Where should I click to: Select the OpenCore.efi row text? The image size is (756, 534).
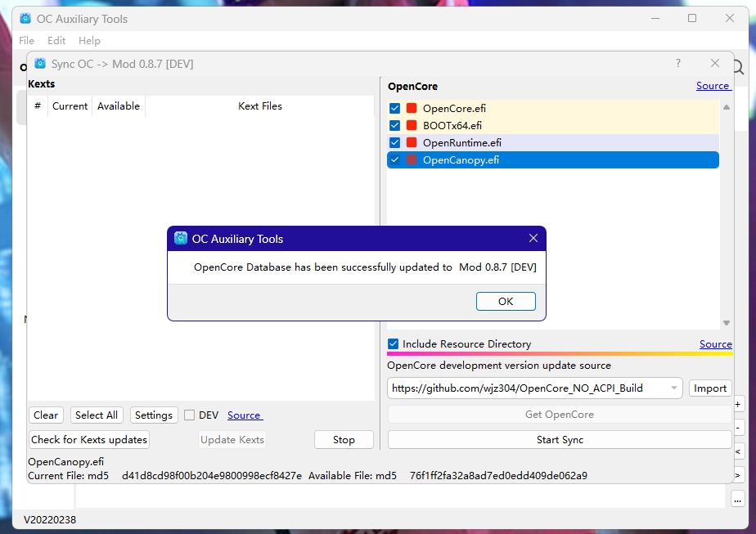point(454,109)
